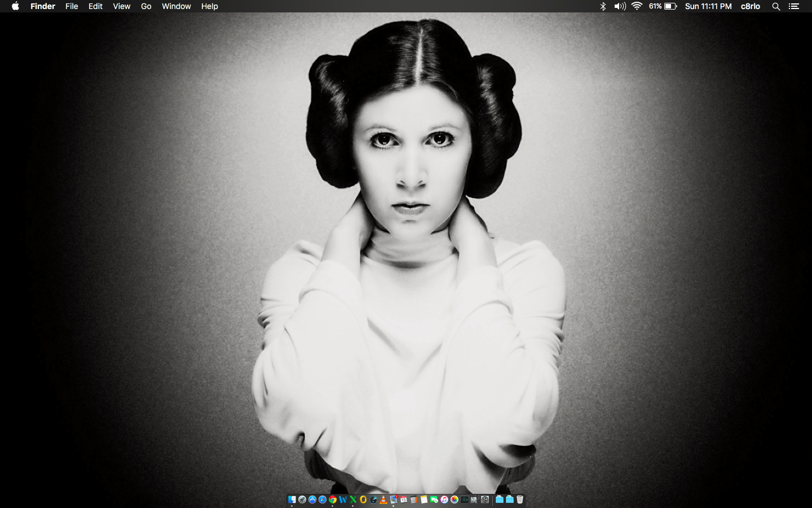The image size is (812, 508).
Task: Open Finder from the dock
Action: (x=292, y=500)
